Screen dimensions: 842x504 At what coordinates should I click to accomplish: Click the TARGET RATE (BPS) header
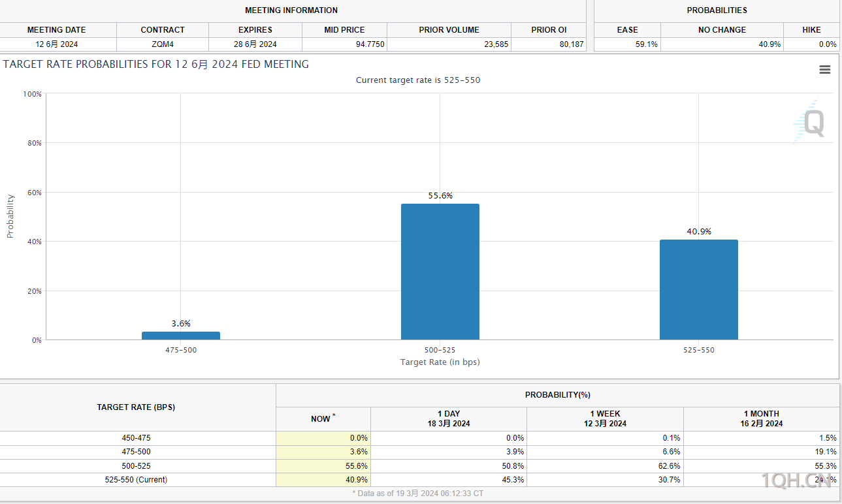pyautogui.click(x=136, y=407)
